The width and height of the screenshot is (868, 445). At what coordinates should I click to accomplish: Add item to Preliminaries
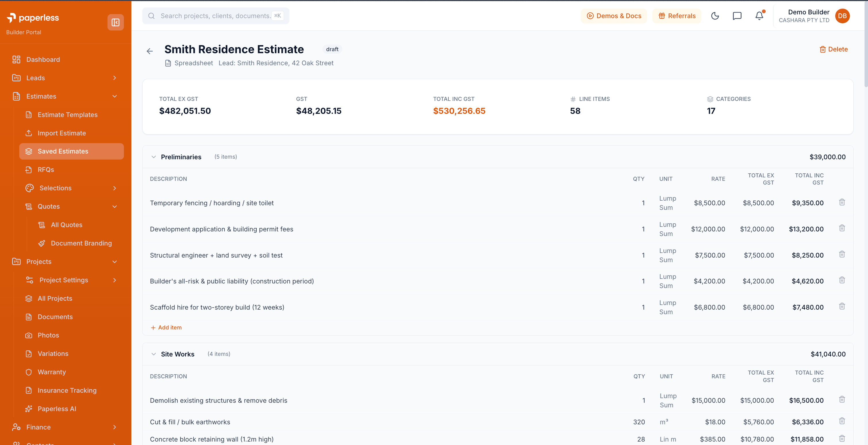coord(166,328)
